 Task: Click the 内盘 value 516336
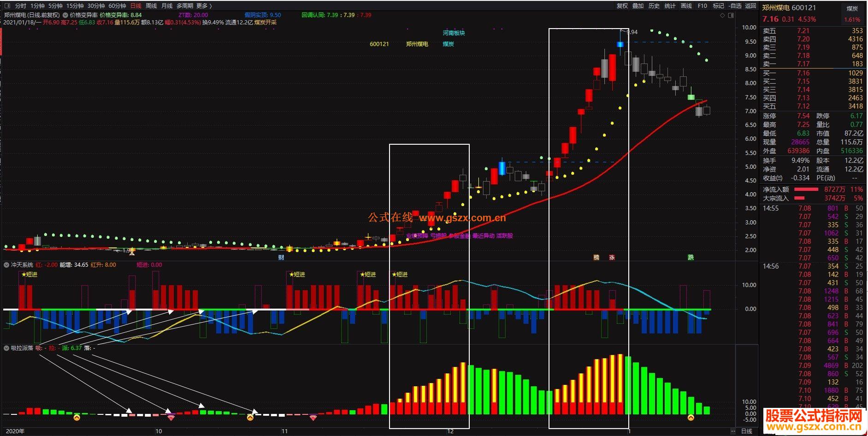851,151
